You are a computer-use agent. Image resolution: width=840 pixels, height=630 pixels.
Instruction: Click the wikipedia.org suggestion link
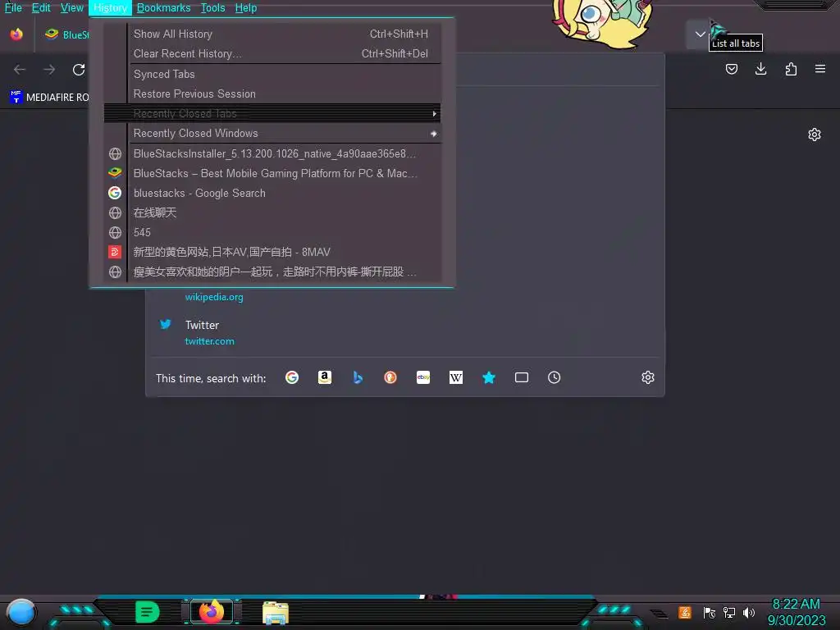(x=214, y=297)
